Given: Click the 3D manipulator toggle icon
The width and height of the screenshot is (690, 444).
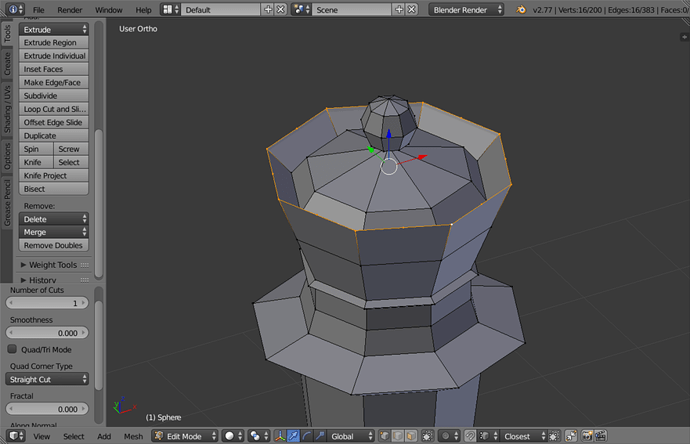Looking at the screenshot, I should pos(279,436).
